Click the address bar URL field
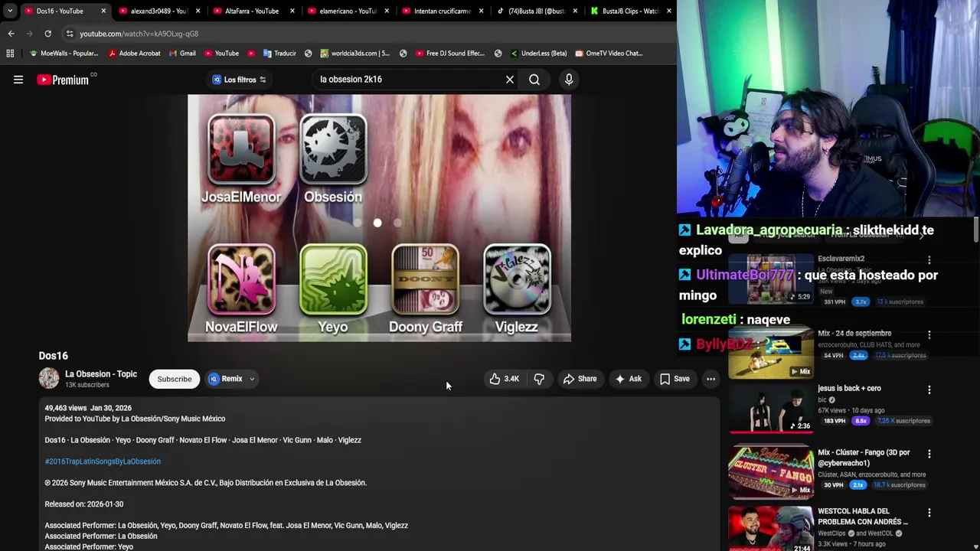 (367, 34)
